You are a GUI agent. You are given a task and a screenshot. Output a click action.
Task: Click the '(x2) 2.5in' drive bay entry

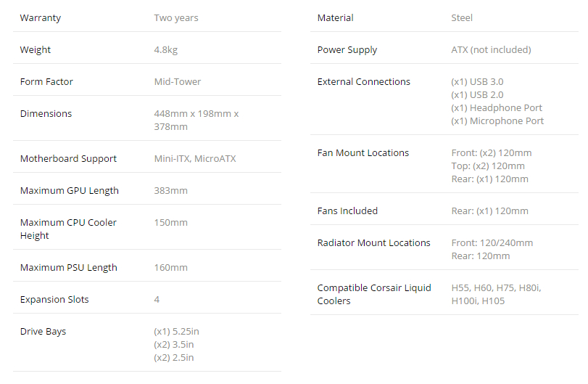tap(173, 358)
